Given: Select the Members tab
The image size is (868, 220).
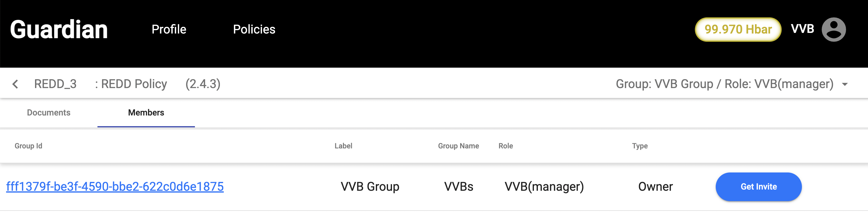Looking at the screenshot, I should (x=146, y=112).
